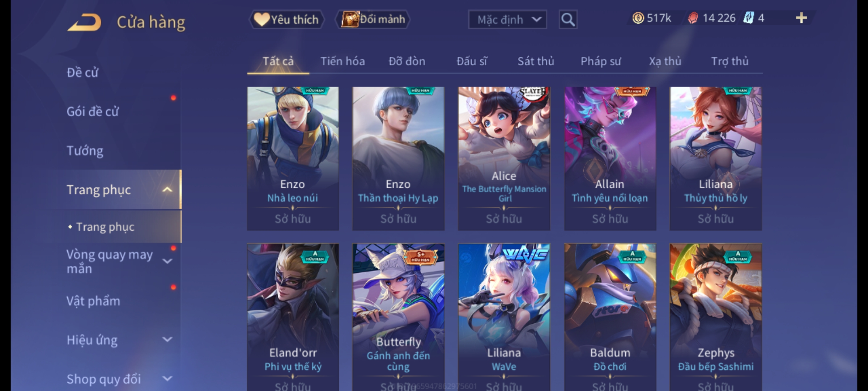This screenshot has height=391, width=868.
Task: Tap the blue voucher icon showing 4
Action: (748, 18)
